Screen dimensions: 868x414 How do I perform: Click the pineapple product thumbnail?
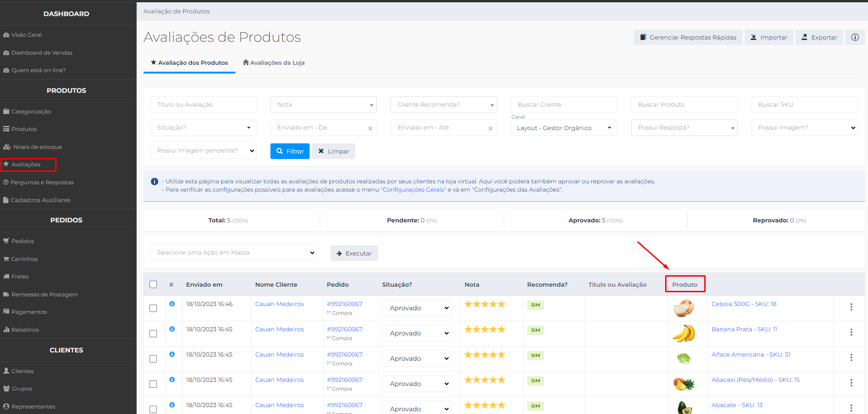point(684,384)
